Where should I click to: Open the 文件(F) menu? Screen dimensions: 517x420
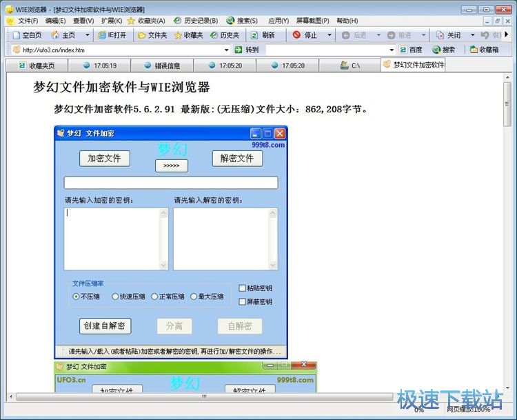click(x=28, y=21)
